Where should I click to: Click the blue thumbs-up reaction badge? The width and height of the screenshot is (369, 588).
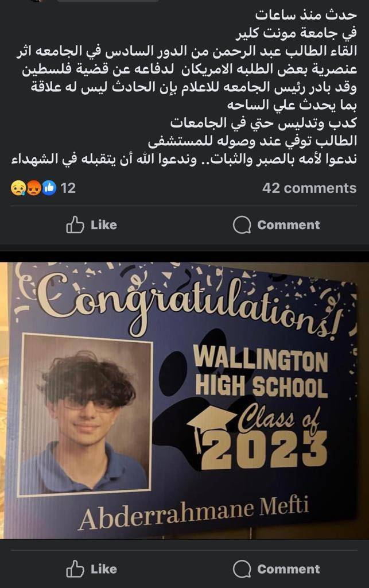[49, 188]
